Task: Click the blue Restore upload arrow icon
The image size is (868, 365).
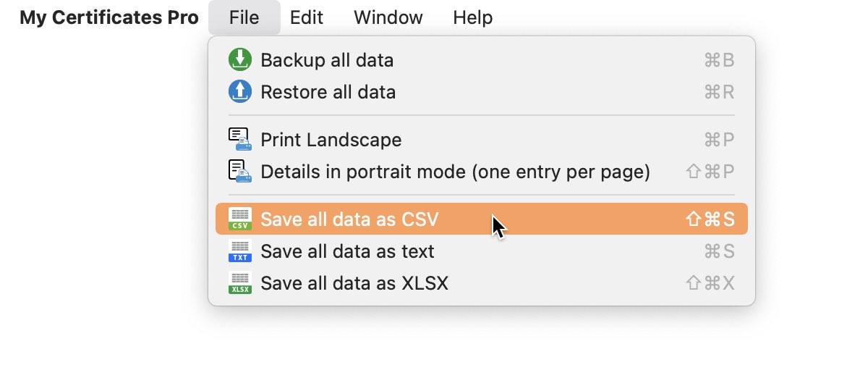Action: pyautogui.click(x=239, y=92)
